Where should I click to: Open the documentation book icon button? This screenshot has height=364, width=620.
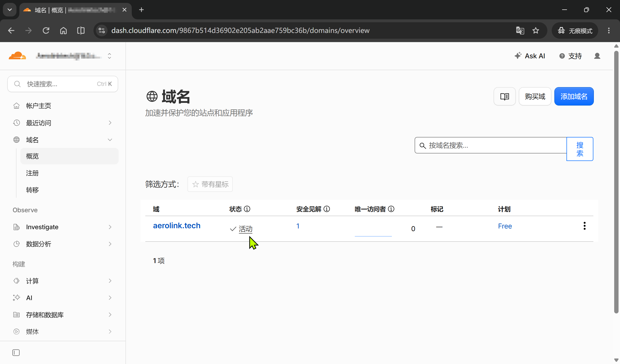click(504, 96)
